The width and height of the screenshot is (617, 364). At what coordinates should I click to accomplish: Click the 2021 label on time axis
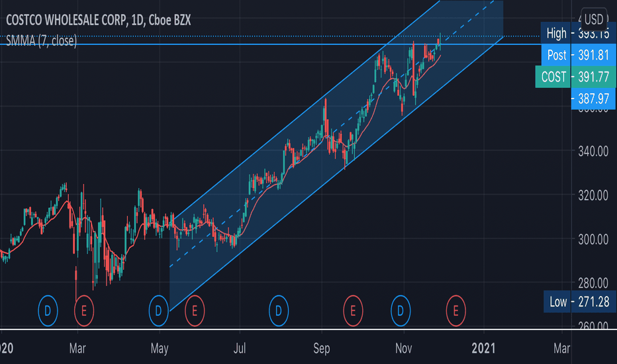[x=484, y=348]
